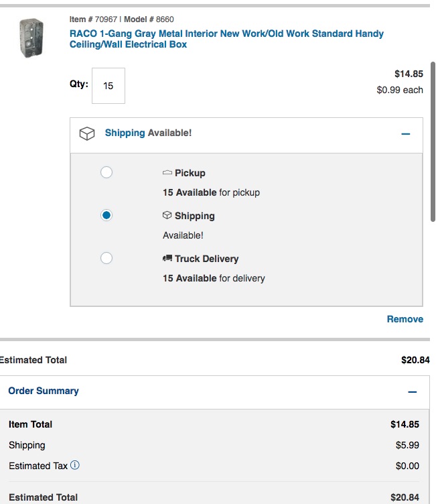
Task: Select the Pickup radio button
Action: pos(106,172)
